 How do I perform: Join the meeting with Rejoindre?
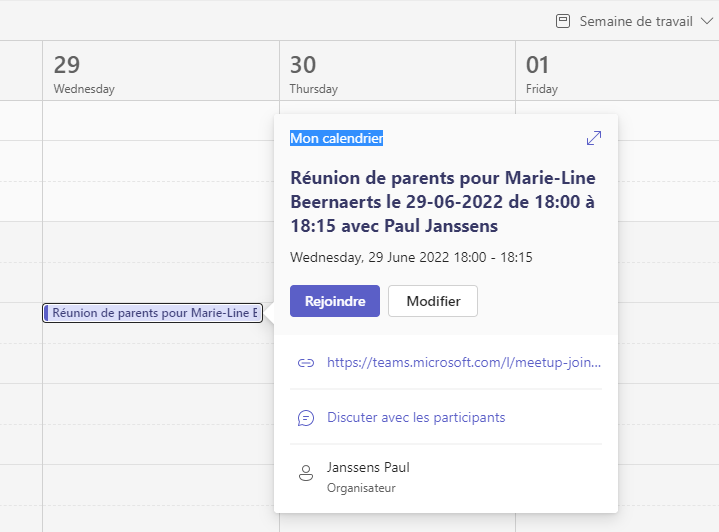[335, 301]
